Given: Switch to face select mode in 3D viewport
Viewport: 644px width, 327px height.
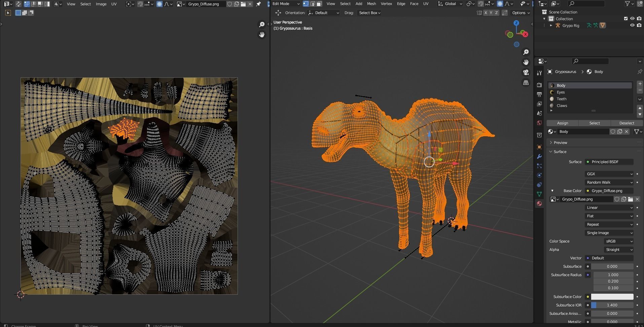Looking at the screenshot, I should 319,4.
